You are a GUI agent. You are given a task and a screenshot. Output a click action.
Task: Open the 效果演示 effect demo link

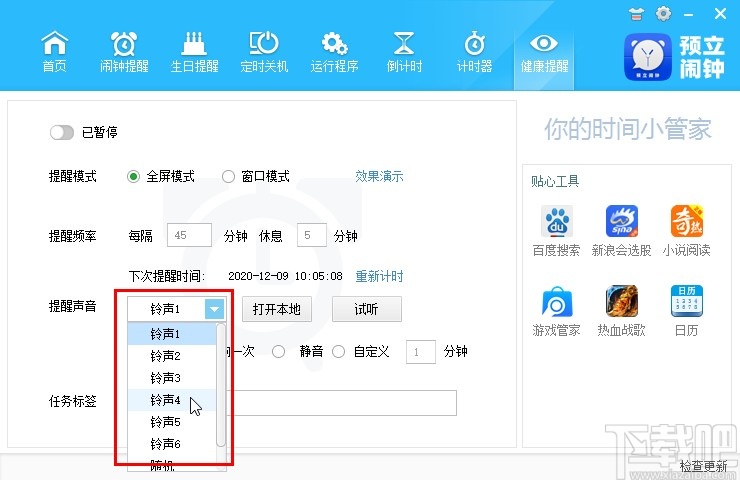[x=379, y=177]
